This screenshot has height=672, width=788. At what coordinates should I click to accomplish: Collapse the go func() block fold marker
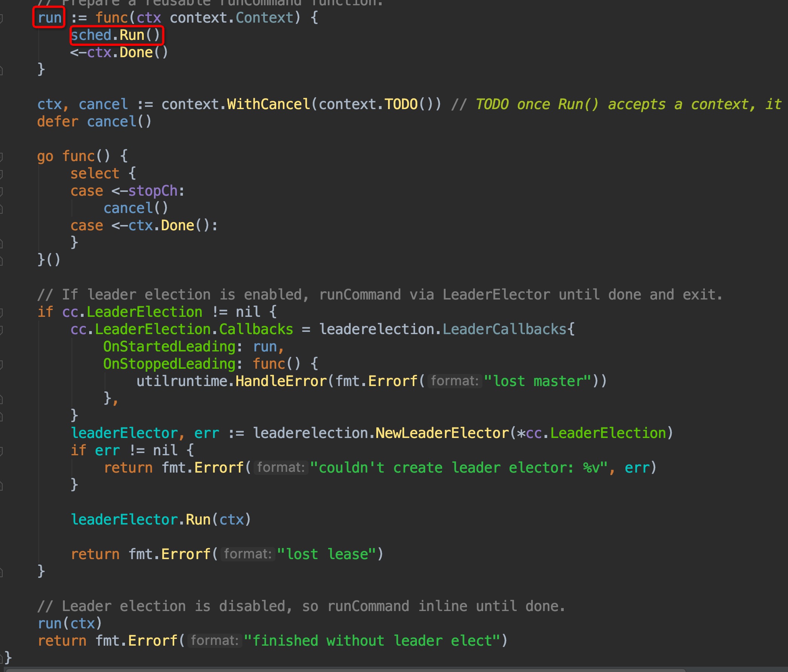click(x=2, y=156)
